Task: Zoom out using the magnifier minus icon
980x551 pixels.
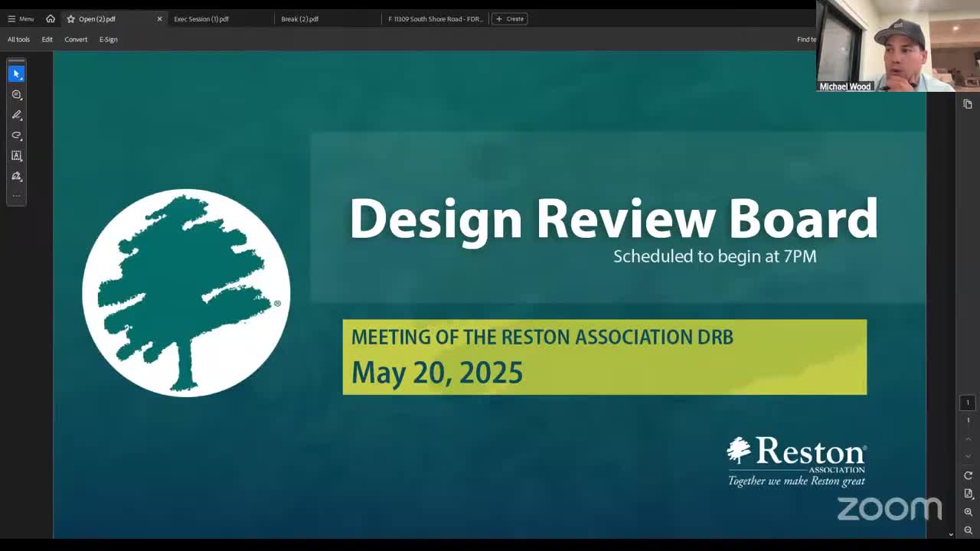Action: [968, 530]
